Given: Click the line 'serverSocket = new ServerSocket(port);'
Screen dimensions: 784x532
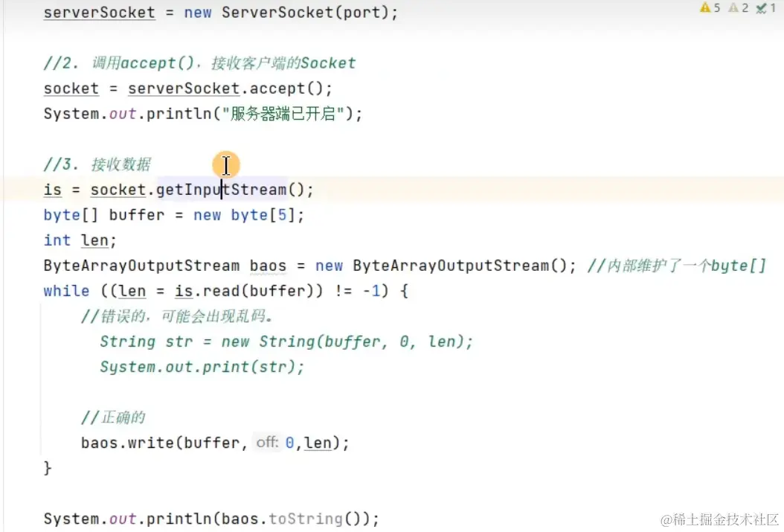Looking at the screenshot, I should (220, 13).
